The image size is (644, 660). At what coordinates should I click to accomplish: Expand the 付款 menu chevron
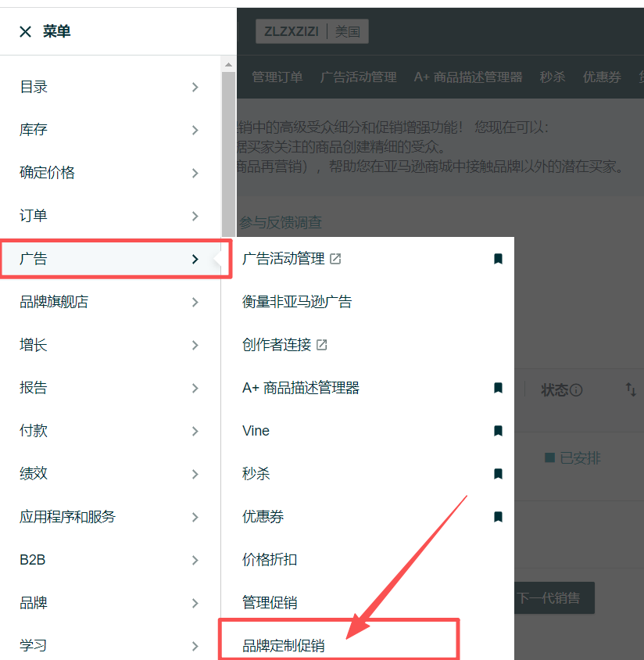[x=195, y=431]
